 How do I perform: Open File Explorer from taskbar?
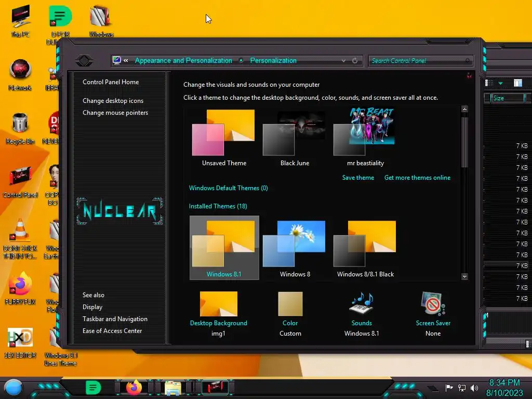pyautogui.click(x=173, y=388)
